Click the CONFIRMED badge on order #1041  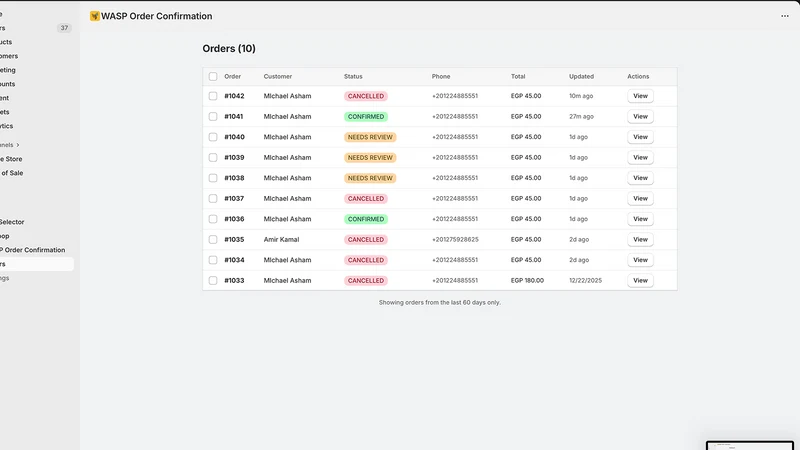point(366,116)
